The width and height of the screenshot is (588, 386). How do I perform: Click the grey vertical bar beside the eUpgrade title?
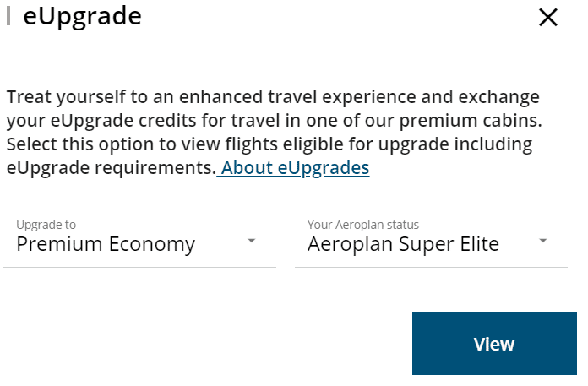point(8,16)
